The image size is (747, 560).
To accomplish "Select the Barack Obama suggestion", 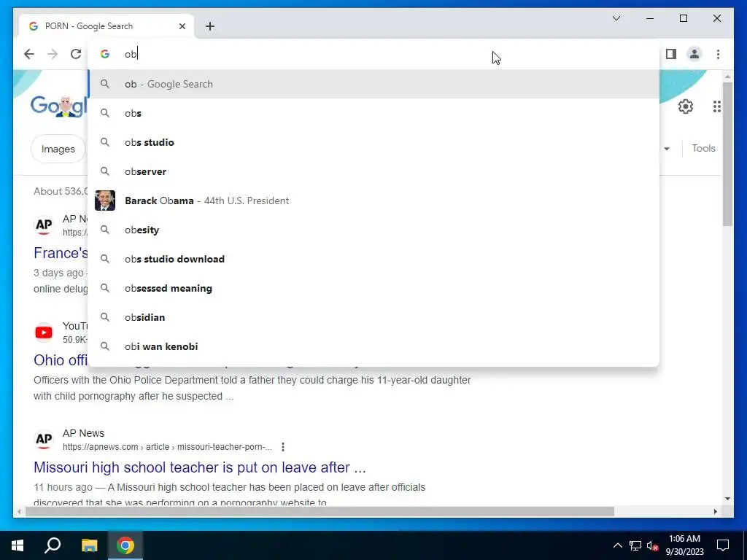I will [374, 201].
